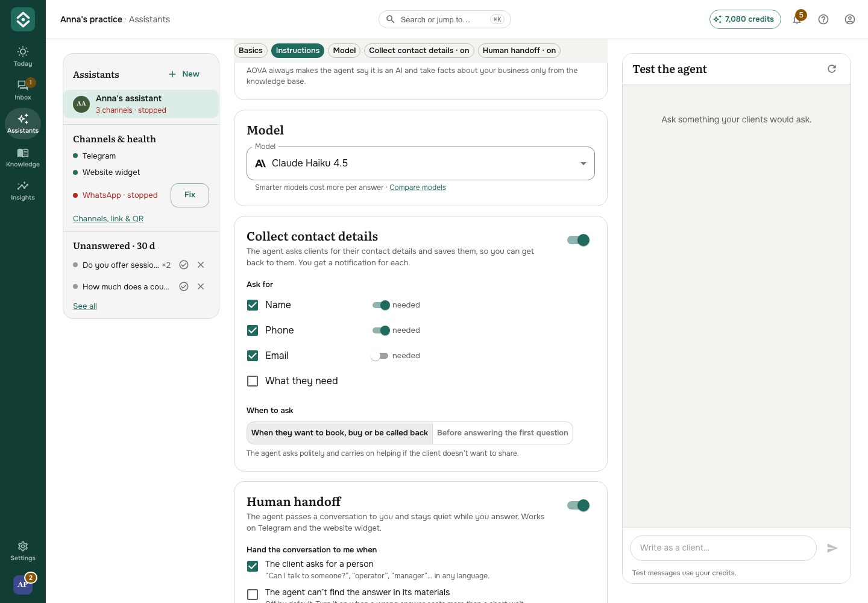
Task: Click See all unanswered questions
Action: (x=85, y=306)
